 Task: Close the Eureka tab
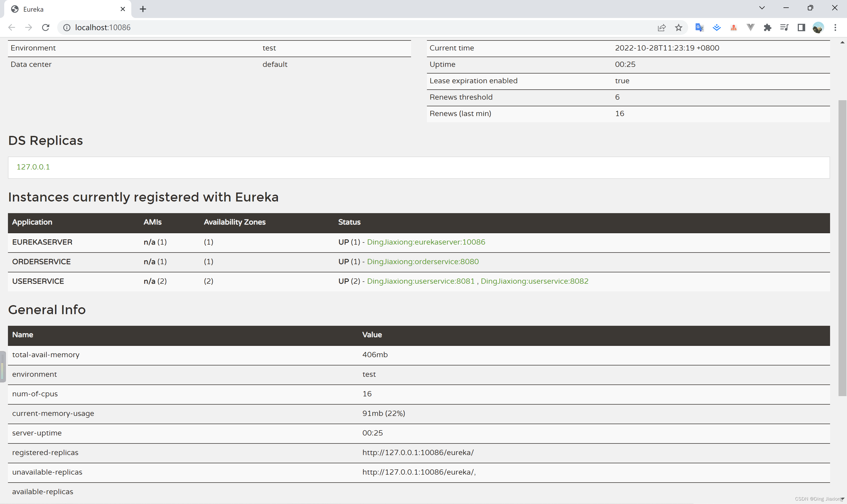click(x=123, y=9)
